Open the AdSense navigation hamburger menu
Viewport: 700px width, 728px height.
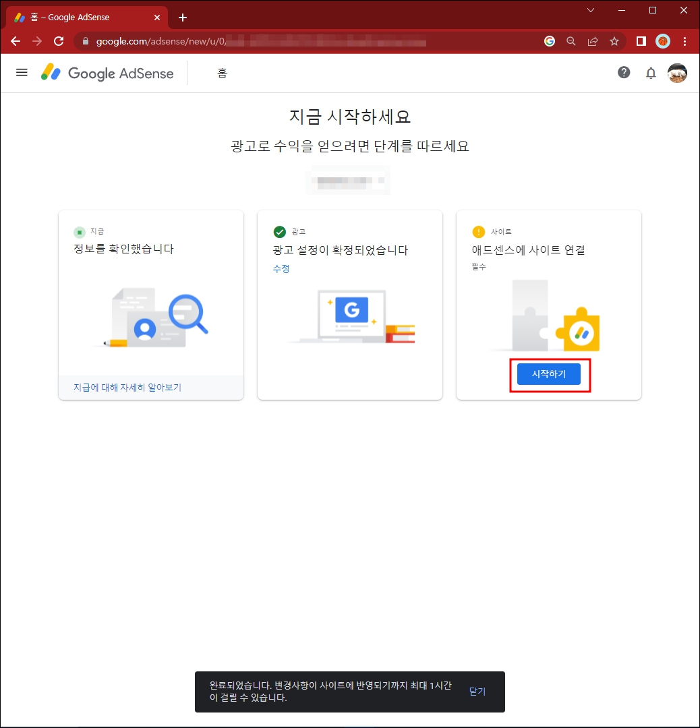pos(22,72)
